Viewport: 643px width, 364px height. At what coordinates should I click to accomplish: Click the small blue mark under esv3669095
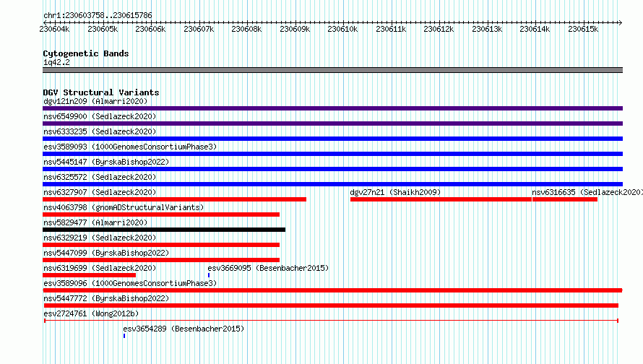(209, 275)
